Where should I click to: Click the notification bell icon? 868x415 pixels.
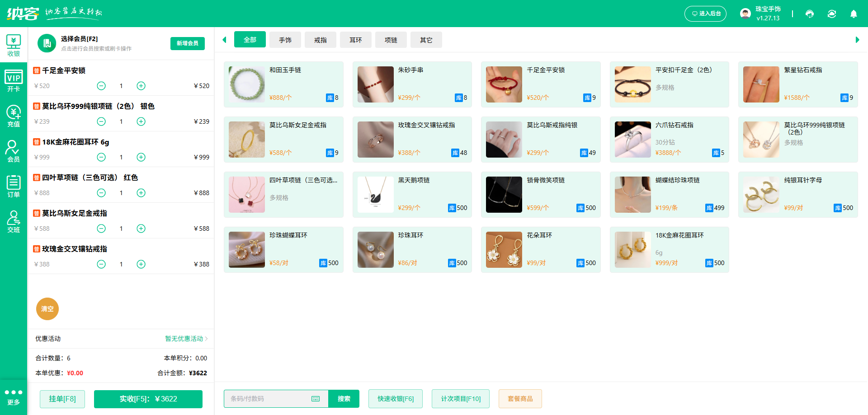tap(854, 14)
